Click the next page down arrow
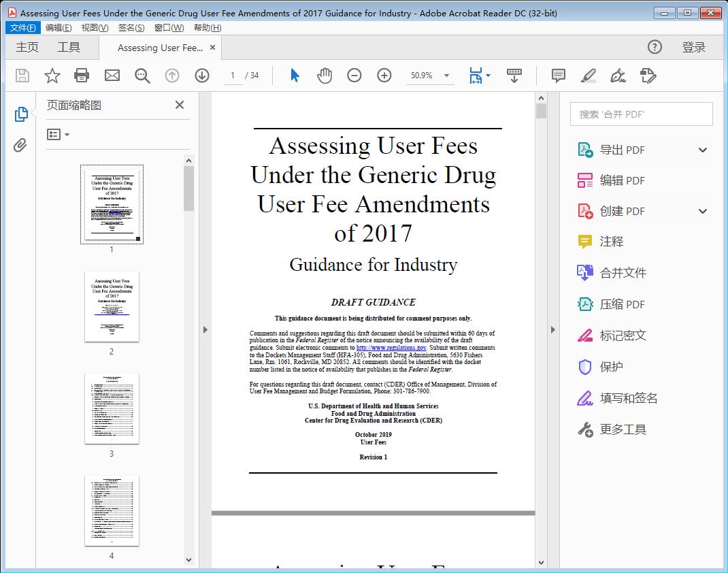Viewport: 728px width, 573px height. pos(202,76)
